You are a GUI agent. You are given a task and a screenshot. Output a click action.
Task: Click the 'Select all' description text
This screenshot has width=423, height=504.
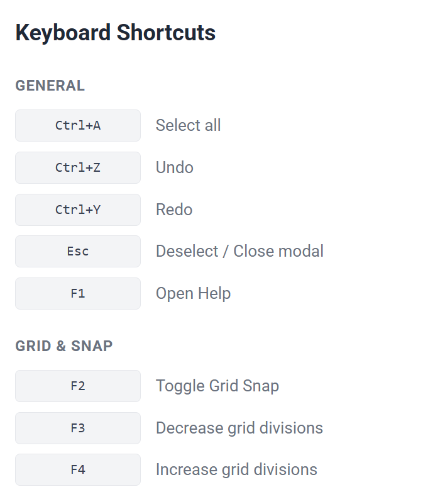point(188,125)
